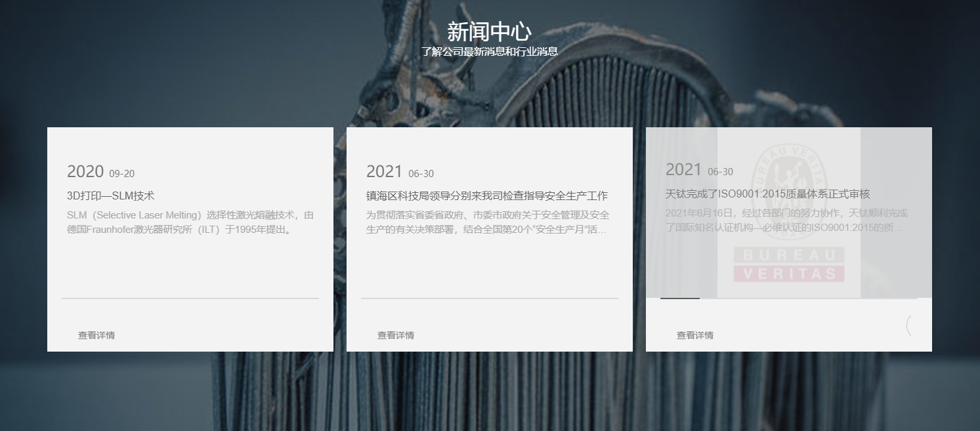Open 查看详情 for the ISO9001:2015 article
The image size is (980, 431).
[x=695, y=335]
